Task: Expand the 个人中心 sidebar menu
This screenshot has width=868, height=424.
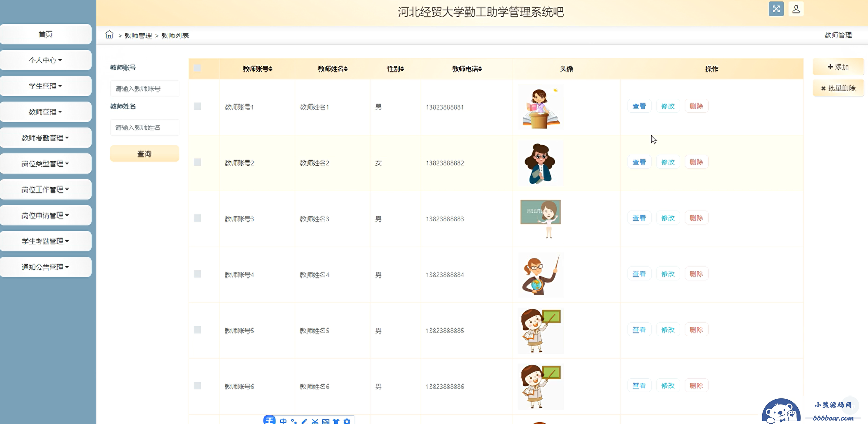Action: [x=46, y=60]
